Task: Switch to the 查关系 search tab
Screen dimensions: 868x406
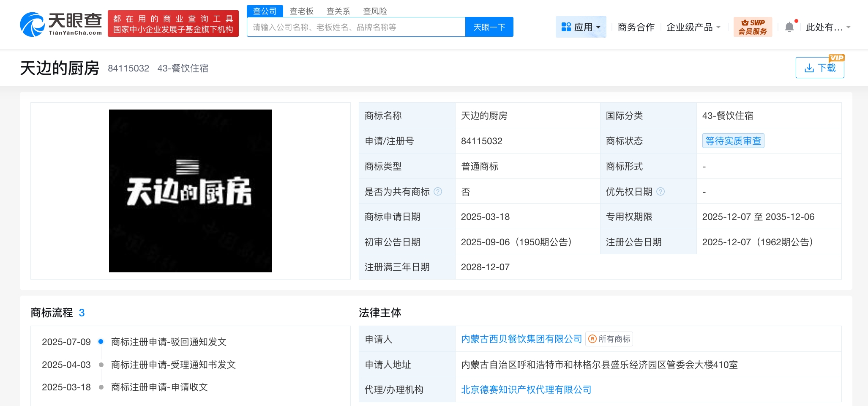Action: click(x=338, y=11)
